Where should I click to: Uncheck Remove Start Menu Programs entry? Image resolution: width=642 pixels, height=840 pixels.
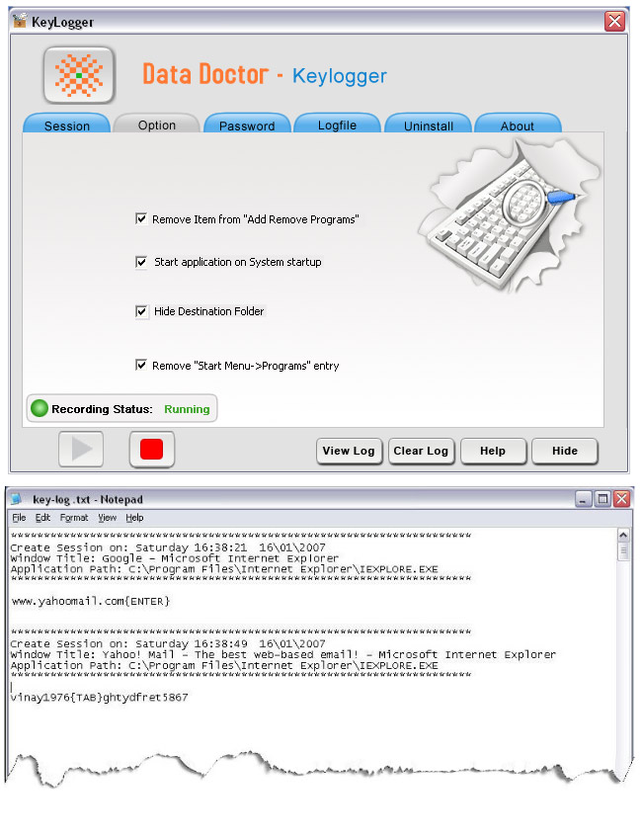tap(141, 365)
